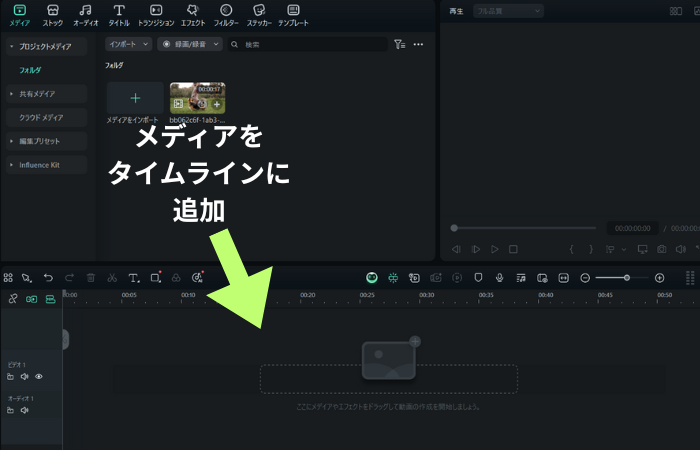Expand the 共有メディア section

[x=12, y=94]
